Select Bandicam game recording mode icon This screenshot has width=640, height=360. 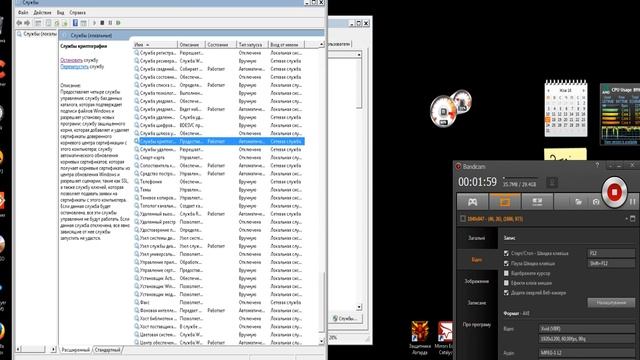tap(472, 202)
